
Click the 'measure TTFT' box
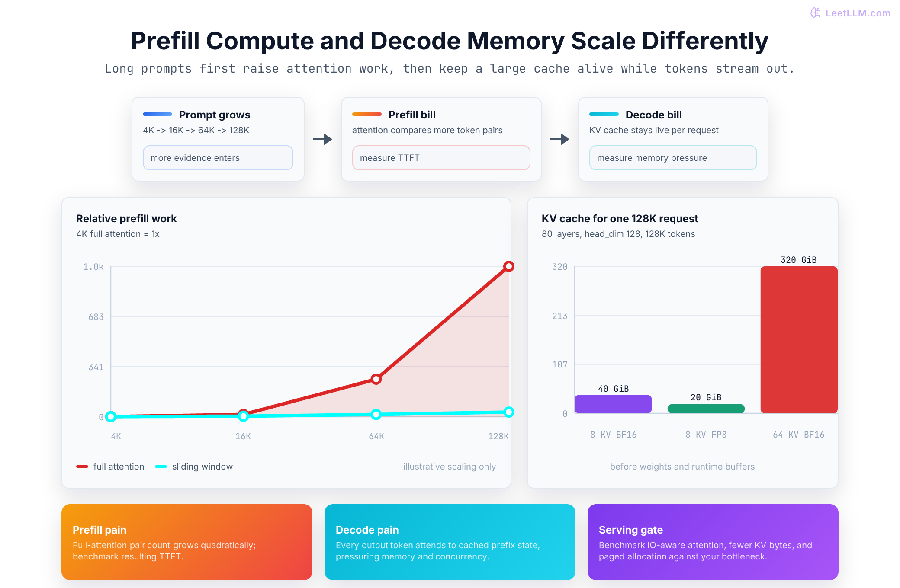[x=441, y=158]
